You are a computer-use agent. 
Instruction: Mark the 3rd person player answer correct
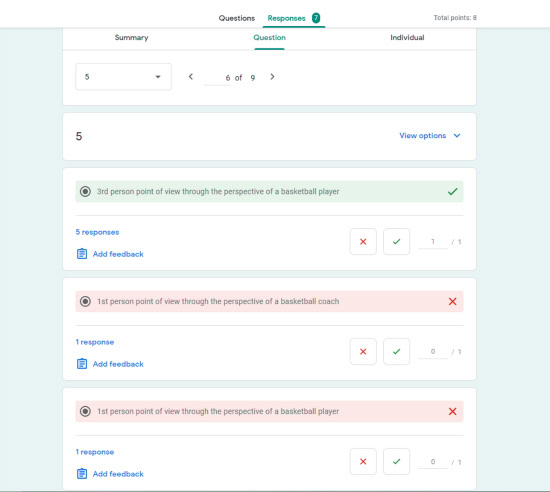click(x=396, y=242)
